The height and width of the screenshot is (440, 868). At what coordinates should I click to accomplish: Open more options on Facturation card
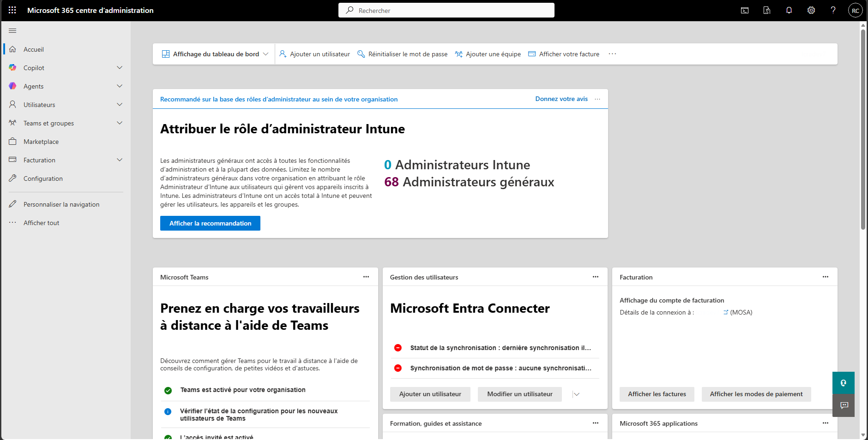click(x=826, y=277)
